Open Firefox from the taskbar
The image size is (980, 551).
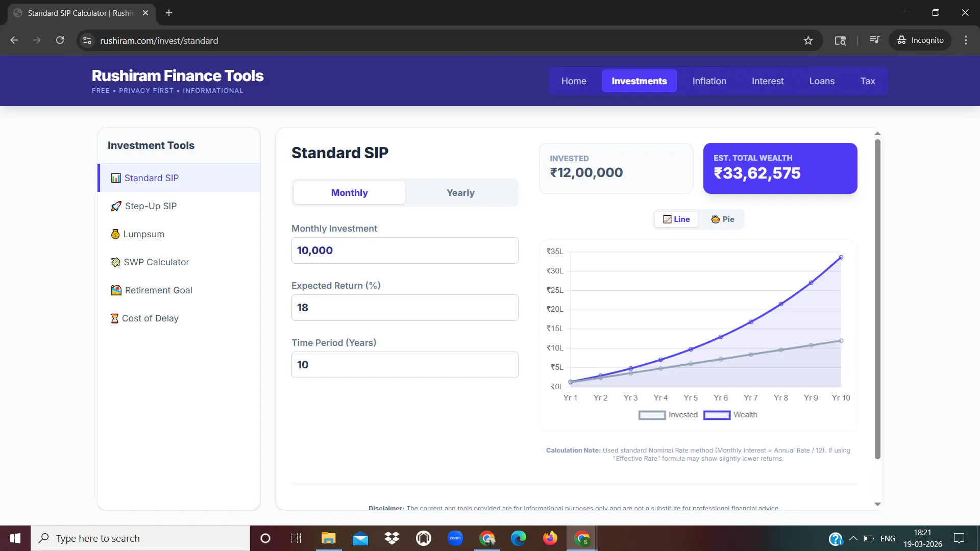[550, 538]
